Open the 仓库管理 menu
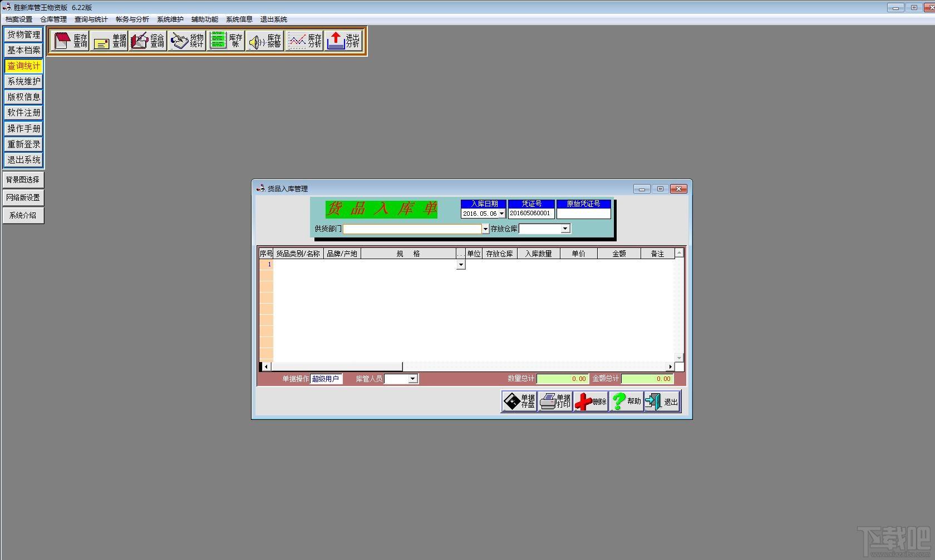The height and width of the screenshot is (560, 935). click(x=53, y=19)
